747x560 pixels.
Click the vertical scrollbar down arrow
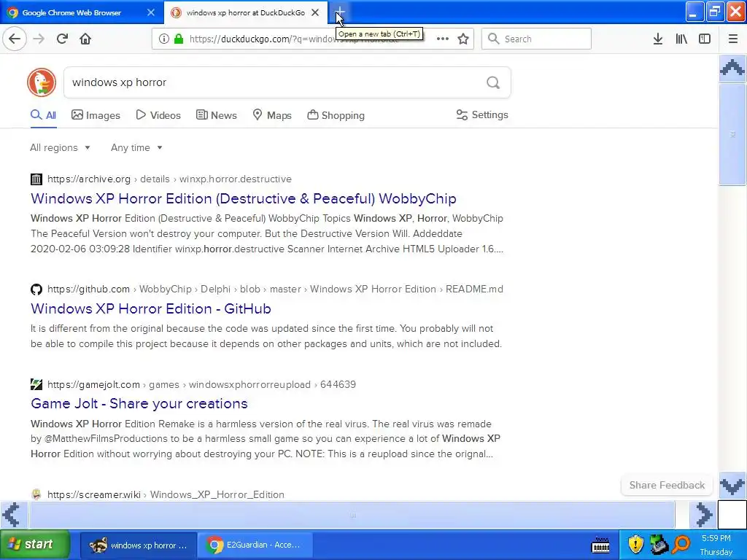tap(732, 486)
